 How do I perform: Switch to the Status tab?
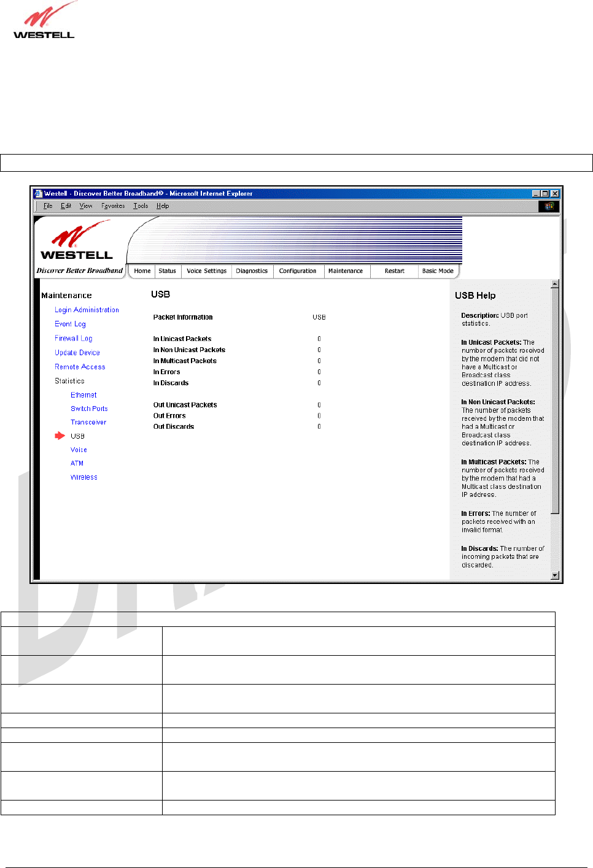point(167,271)
